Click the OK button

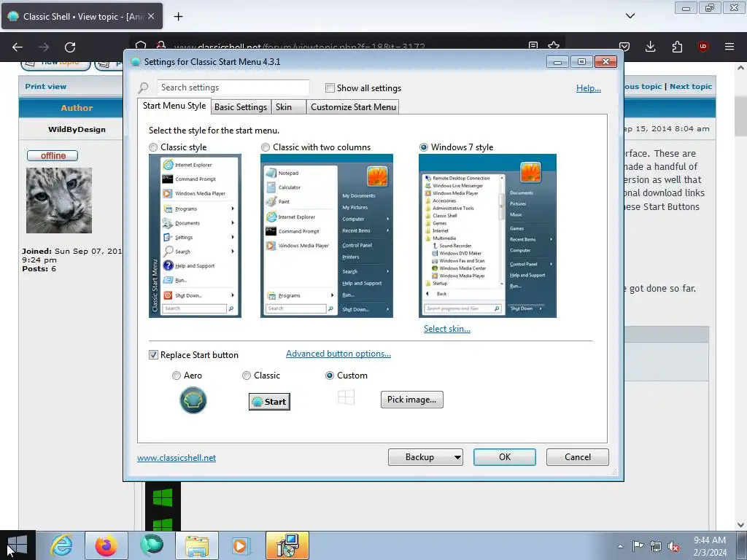click(x=505, y=457)
